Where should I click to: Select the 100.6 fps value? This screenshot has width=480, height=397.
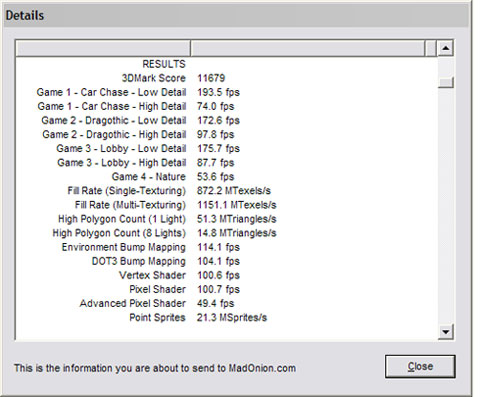click(x=218, y=275)
